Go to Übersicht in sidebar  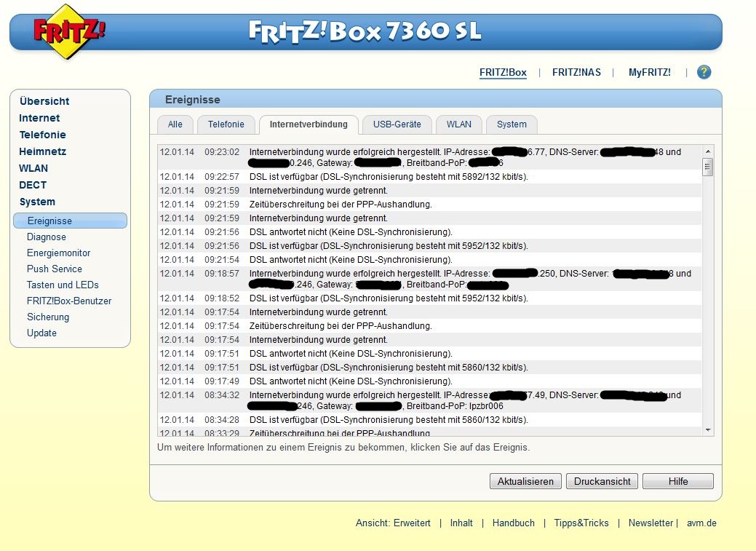tap(44, 101)
